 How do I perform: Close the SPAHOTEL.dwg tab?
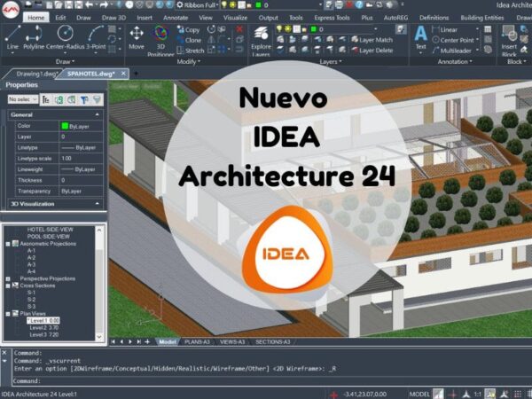click(x=123, y=74)
